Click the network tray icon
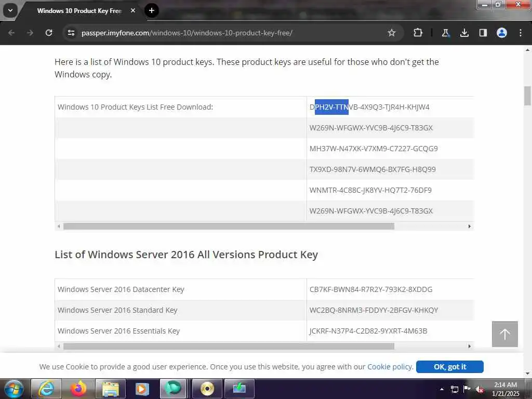 pos(454,389)
